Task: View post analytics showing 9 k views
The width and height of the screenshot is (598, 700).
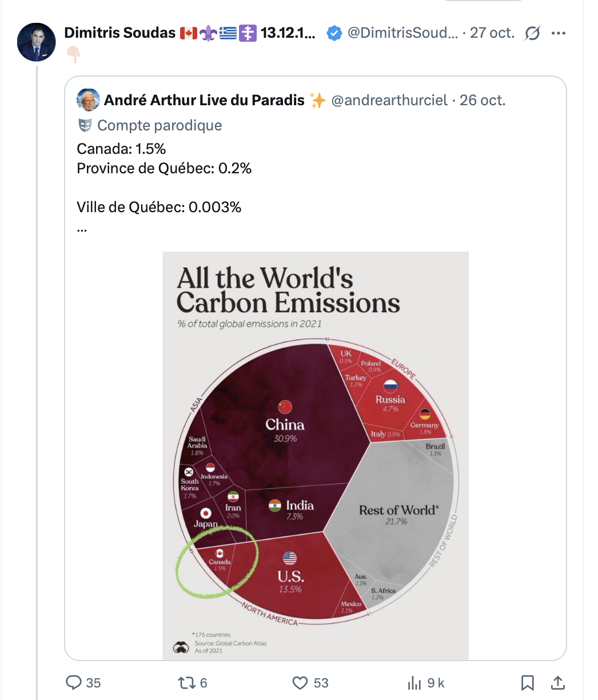Action: tap(414, 682)
